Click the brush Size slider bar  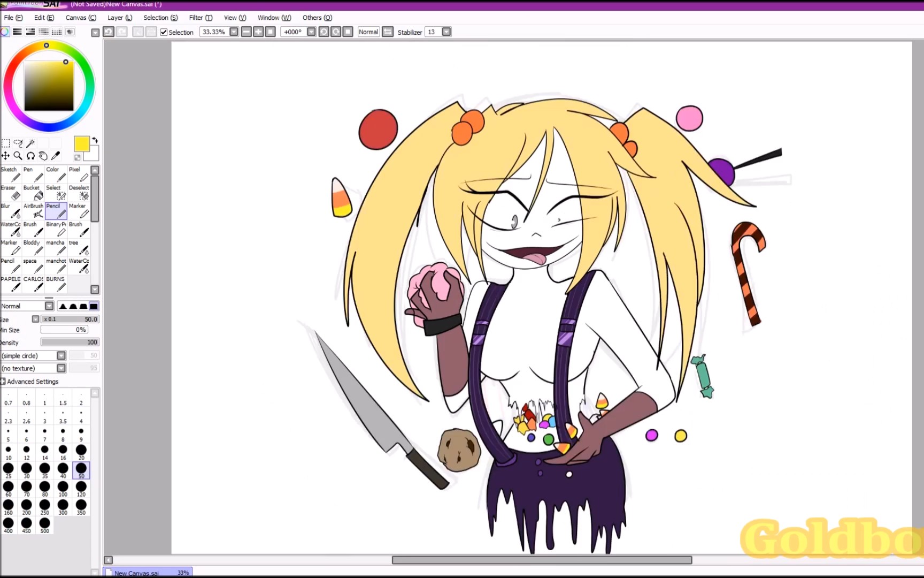(70, 319)
